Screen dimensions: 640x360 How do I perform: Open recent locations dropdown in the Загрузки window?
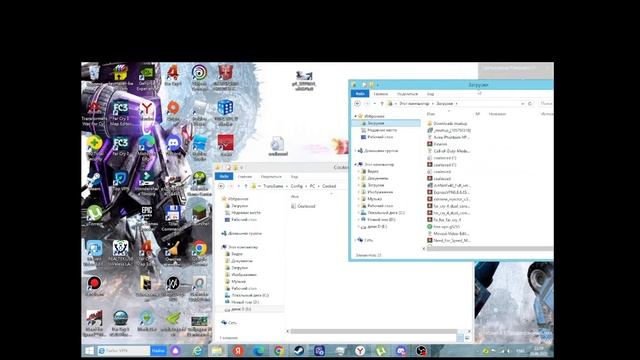click(375, 104)
